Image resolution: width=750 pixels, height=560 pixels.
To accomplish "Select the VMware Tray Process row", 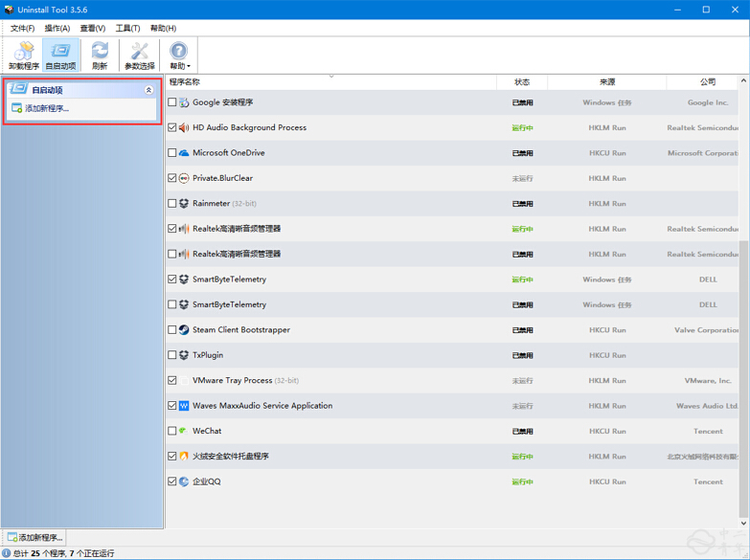I will (x=452, y=381).
